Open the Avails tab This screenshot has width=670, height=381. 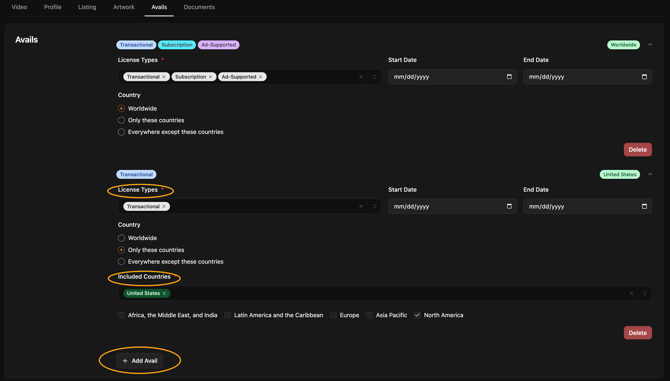click(x=159, y=7)
